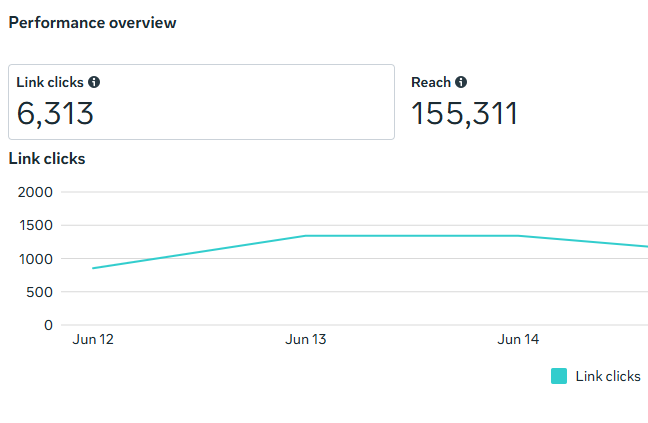
Task: Click the chart line point above Jun 14
Action: pos(518,236)
